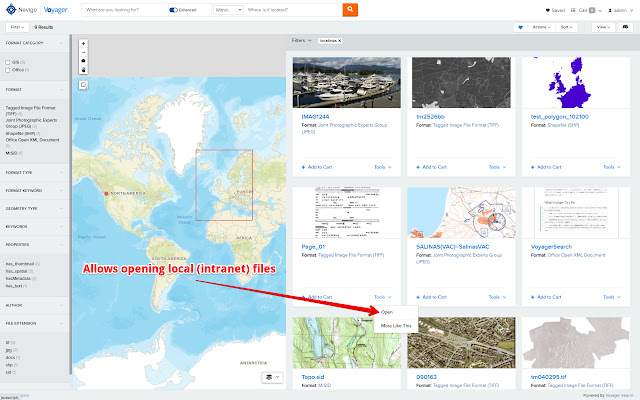
Task: Click the 'What are you looking for?' field
Action: [125, 10]
